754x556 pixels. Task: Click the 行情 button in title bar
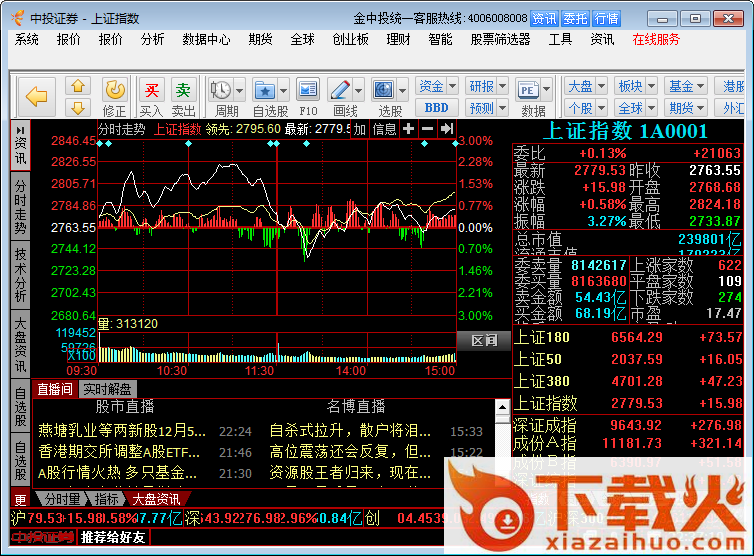coord(606,19)
